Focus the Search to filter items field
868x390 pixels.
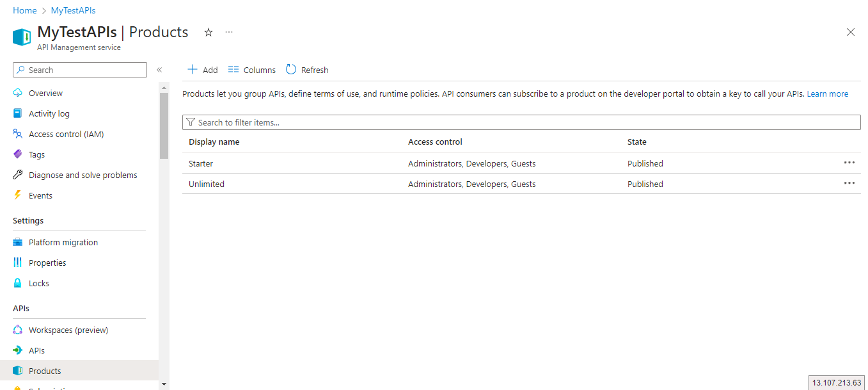[x=521, y=122]
